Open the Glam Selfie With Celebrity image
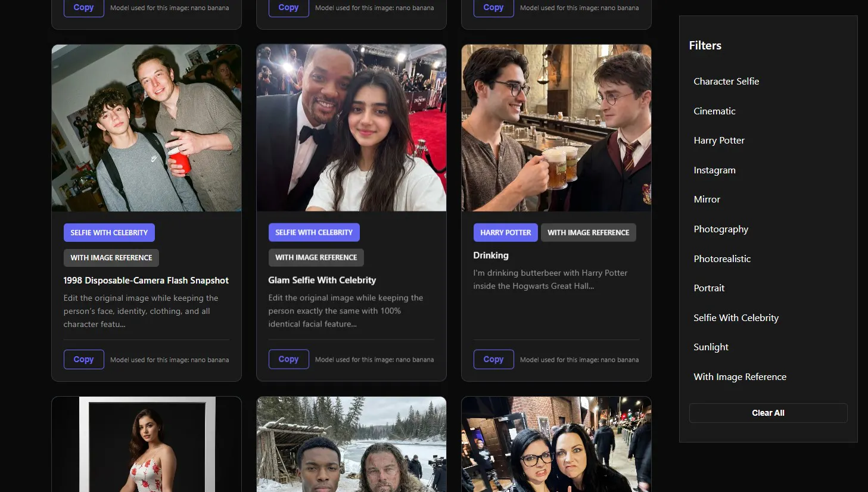This screenshot has height=492, width=868. 351,128
